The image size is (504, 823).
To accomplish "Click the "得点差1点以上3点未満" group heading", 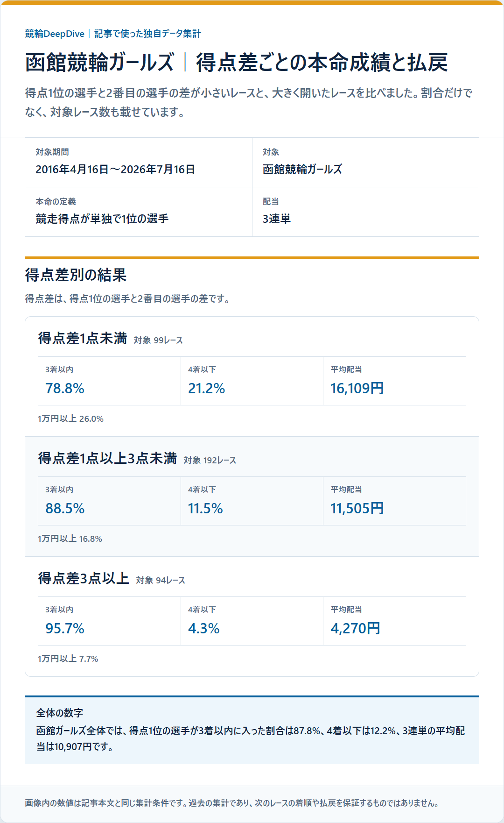I will 107,458.
